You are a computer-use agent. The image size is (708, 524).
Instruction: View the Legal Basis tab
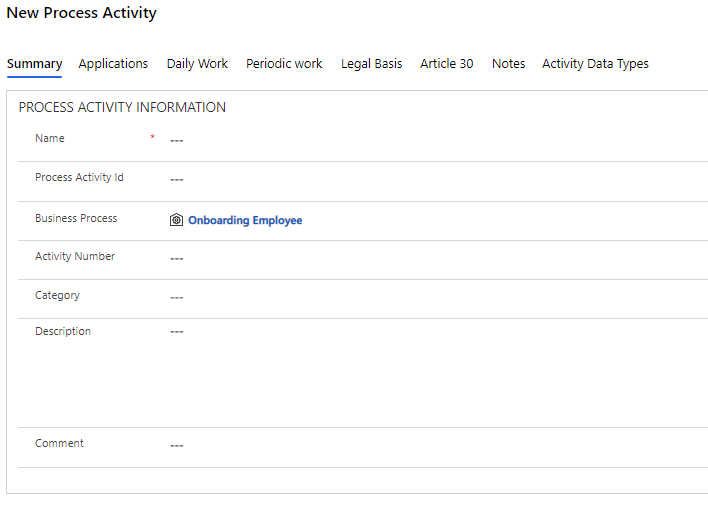pos(371,64)
